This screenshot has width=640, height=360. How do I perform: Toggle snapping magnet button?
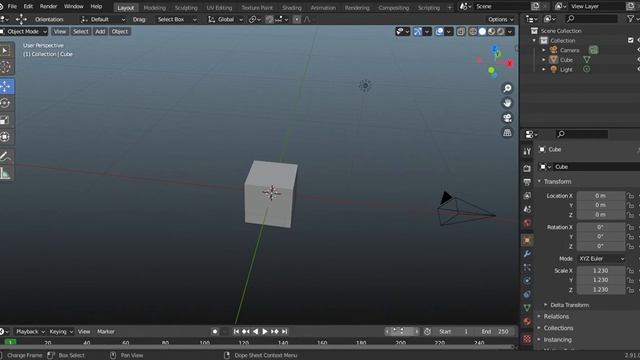click(x=269, y=19)
